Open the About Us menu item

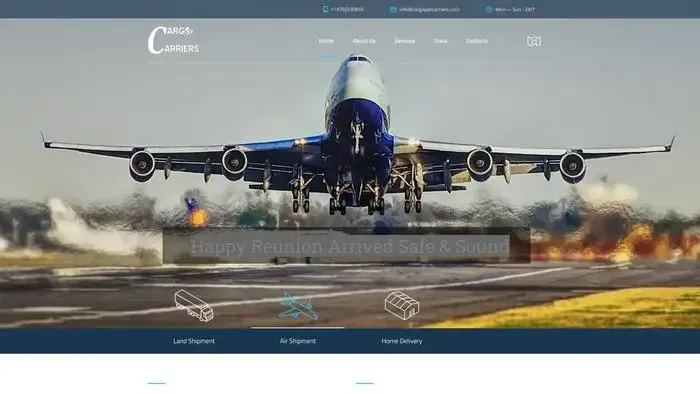[364, 41]
